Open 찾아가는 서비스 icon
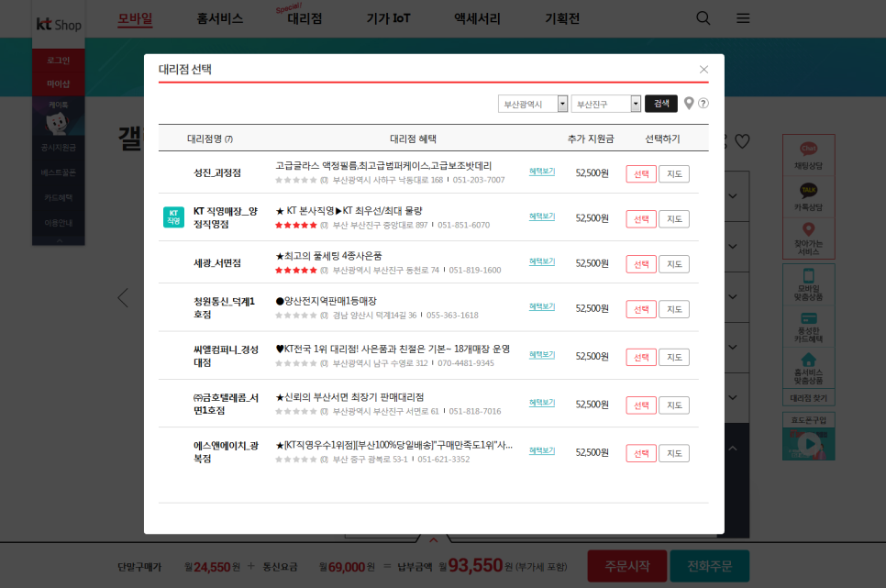This screenshot has width=886, height=588. pyautogui.click(x=809, y=239)
